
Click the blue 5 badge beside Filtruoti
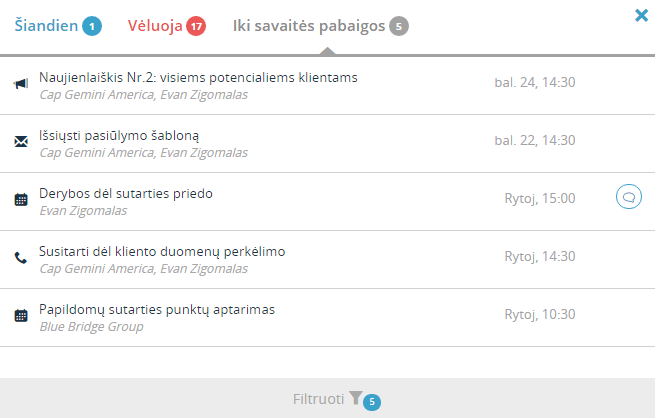coord(372,402)
